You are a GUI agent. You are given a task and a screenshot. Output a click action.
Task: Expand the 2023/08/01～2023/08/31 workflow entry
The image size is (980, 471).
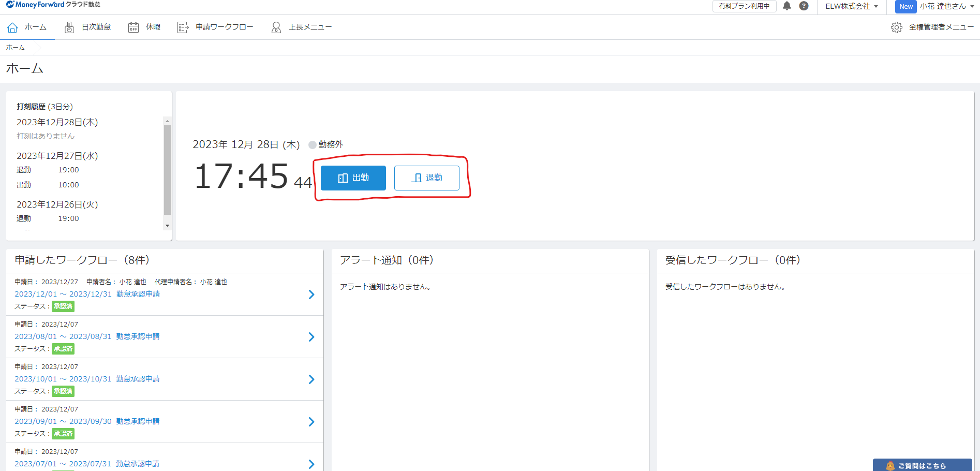pyautogui.click(x=311, y=336)
